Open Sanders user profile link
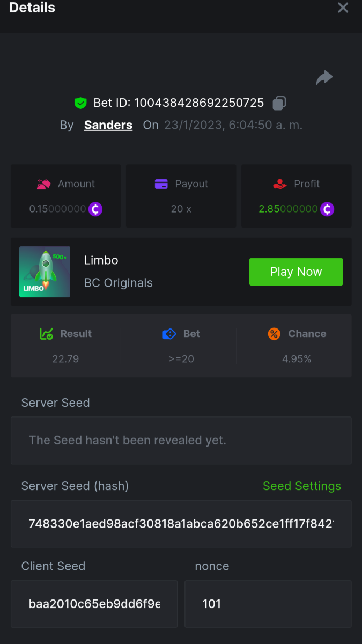The height and width of the screenshot is (644, 362). (x=108, y=125)
